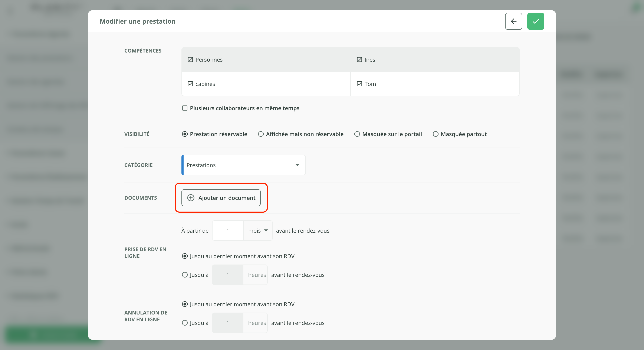Choose Masquée sur le portail
This screenshot has width=644, height=350.
(x=357, y=134)
